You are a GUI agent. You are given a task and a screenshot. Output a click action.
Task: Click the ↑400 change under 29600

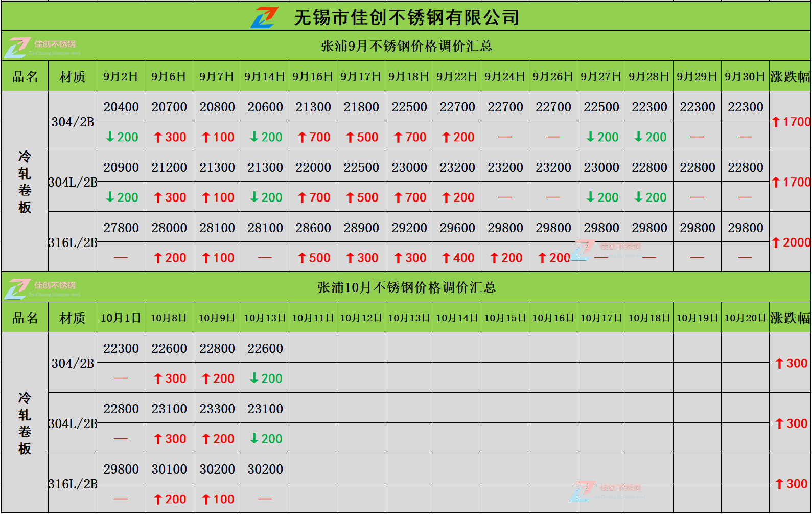[457, 258]
